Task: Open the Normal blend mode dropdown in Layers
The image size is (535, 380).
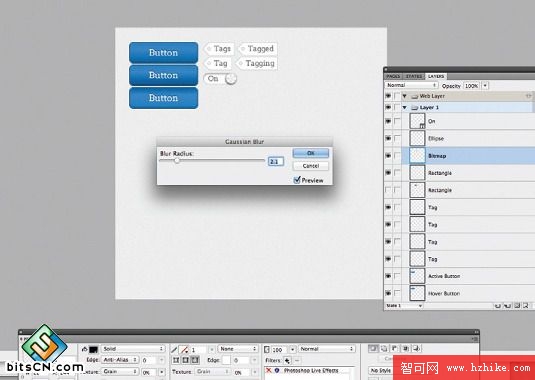Action: (411, 85)
